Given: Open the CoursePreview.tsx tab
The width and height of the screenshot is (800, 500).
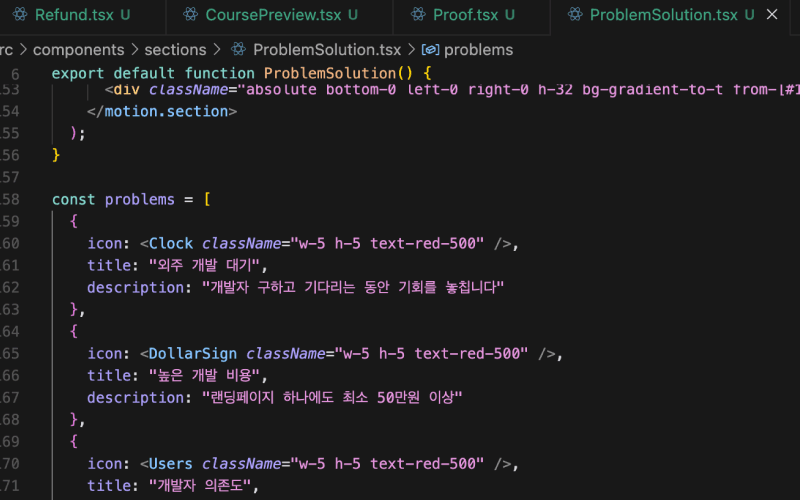Looking at the screenshot, I should point(274,15).
